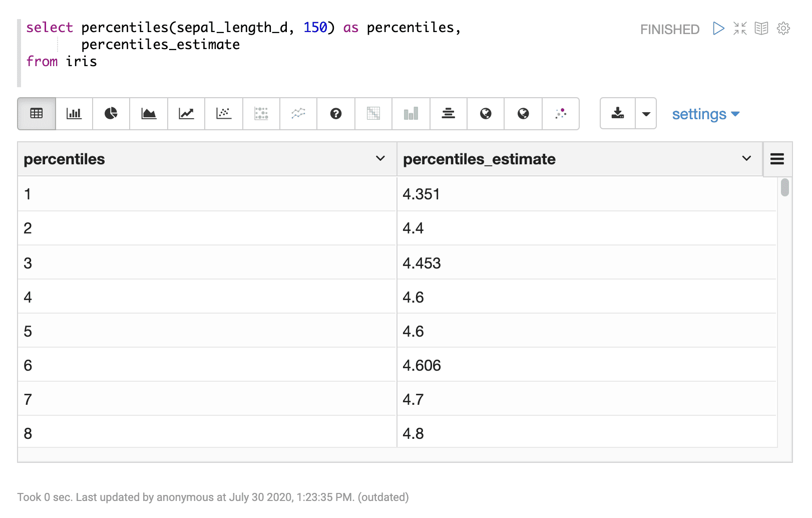Display a line chart of the results

click(186, 114)
